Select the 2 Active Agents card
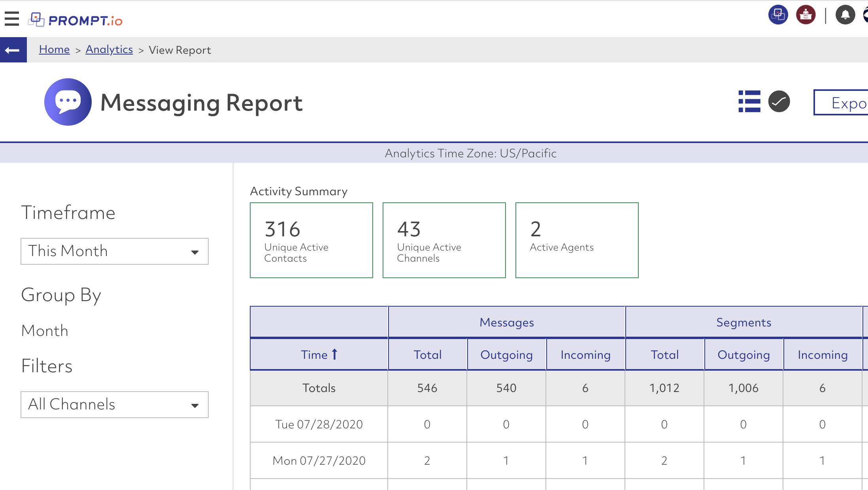Image resolution: width=868 pixels, height=490 pixels. pos(577,240)
